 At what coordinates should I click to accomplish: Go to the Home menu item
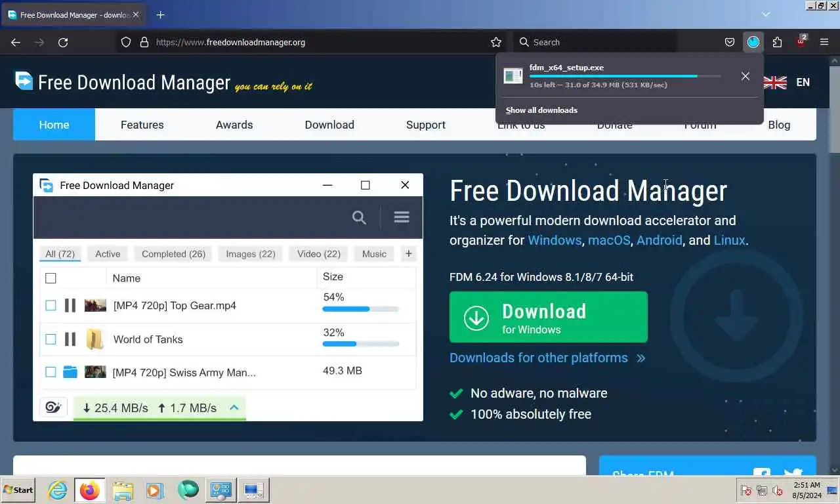tap(54, 125)
